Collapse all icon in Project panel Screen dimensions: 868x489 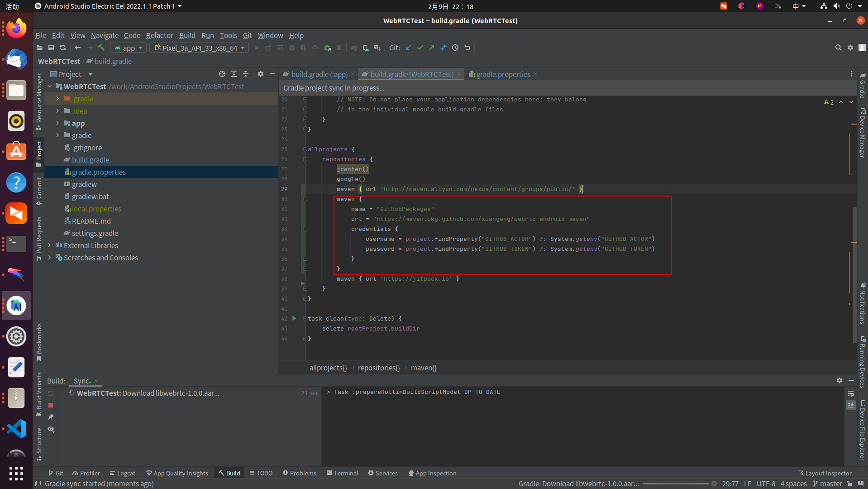(x=246, y=74)
